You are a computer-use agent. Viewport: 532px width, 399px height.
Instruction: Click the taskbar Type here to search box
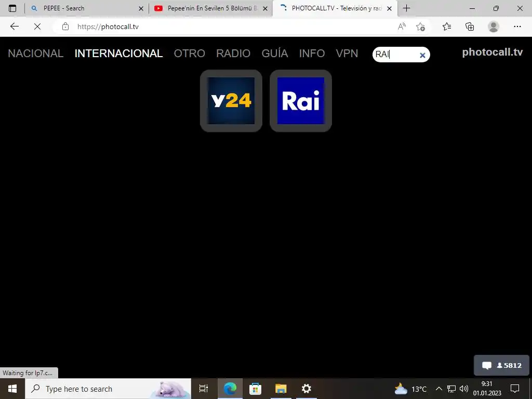(108, 389)
